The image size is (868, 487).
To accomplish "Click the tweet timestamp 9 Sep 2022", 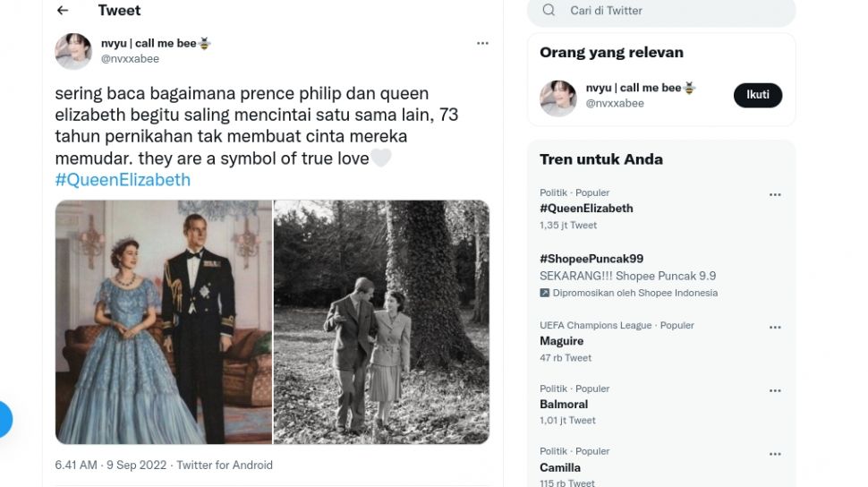I will pos(137,466).
